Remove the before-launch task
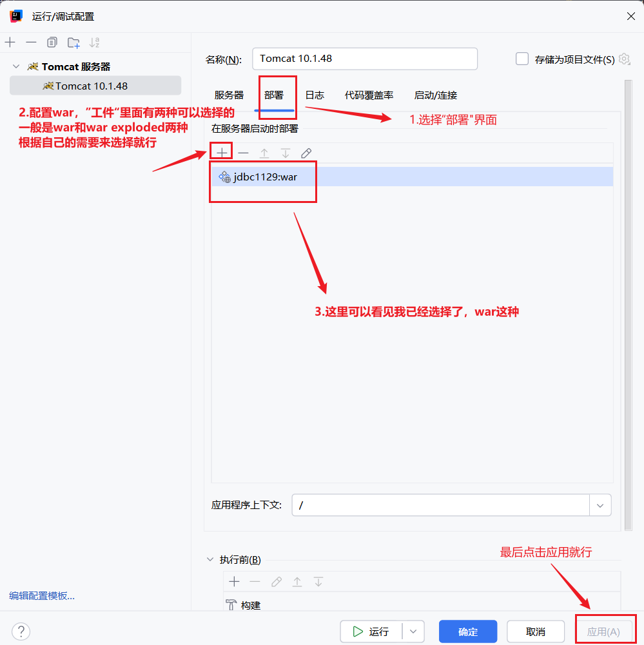The image size is (644, 645). (255, 582)
